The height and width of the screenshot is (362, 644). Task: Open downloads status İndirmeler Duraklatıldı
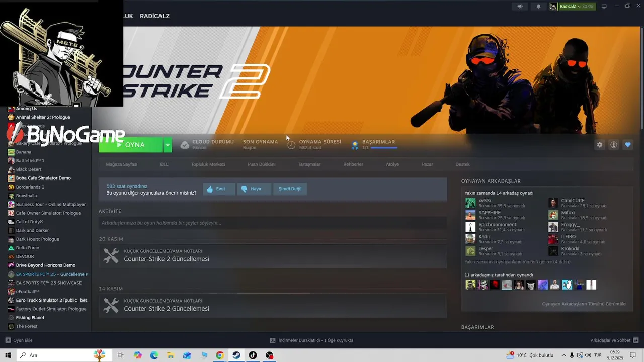(312, 340)
